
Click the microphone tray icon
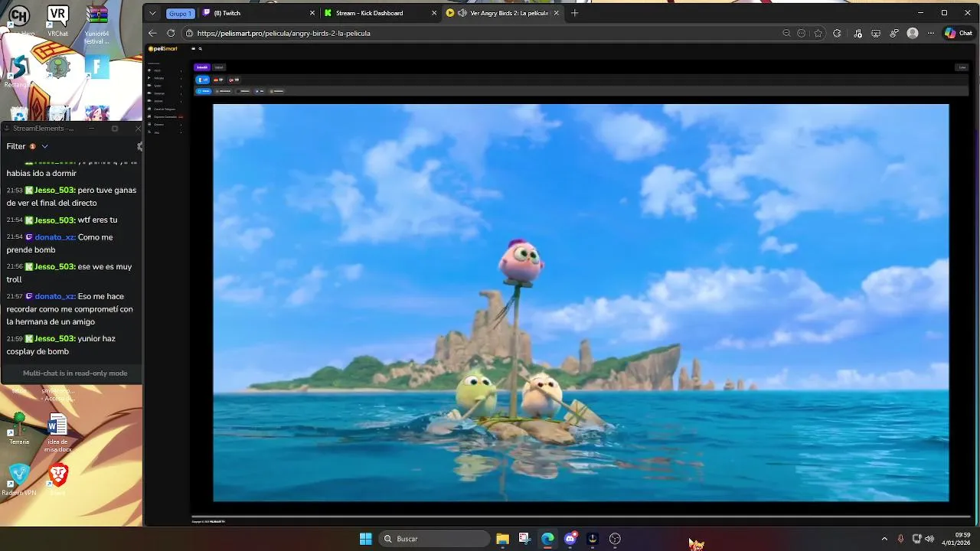pyautogui.click(x=900, y=539)
